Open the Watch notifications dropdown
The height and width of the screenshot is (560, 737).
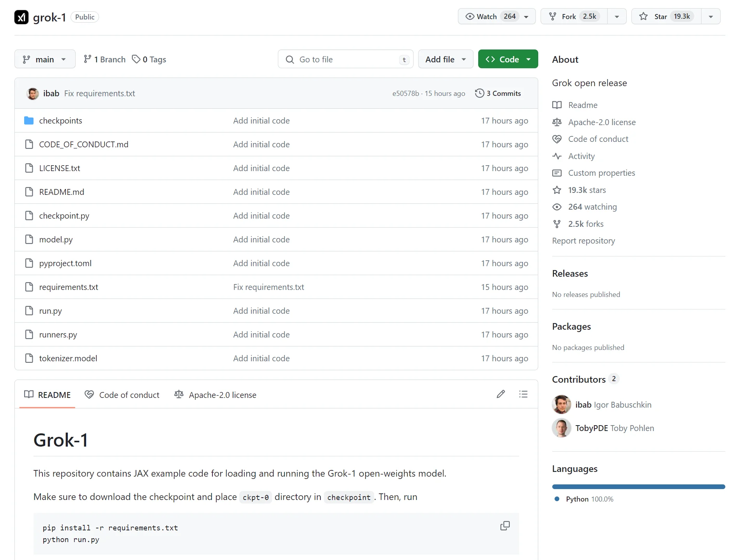point(497,16)
